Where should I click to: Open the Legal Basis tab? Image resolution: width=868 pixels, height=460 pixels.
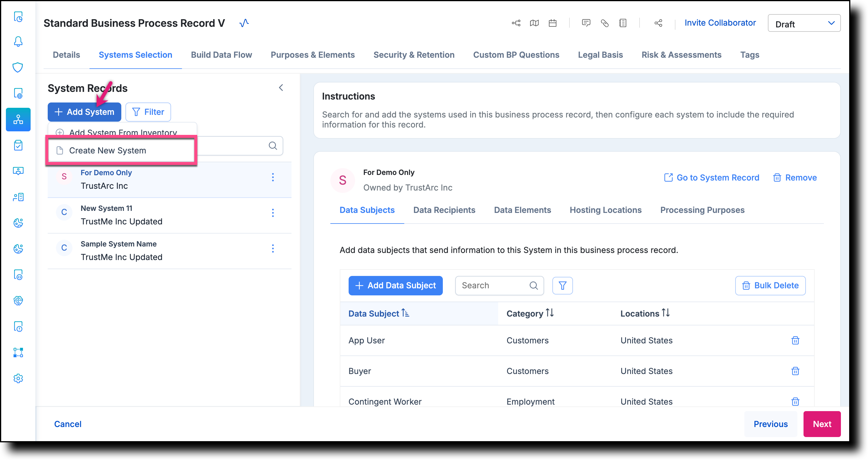click(x=600, y=54)
